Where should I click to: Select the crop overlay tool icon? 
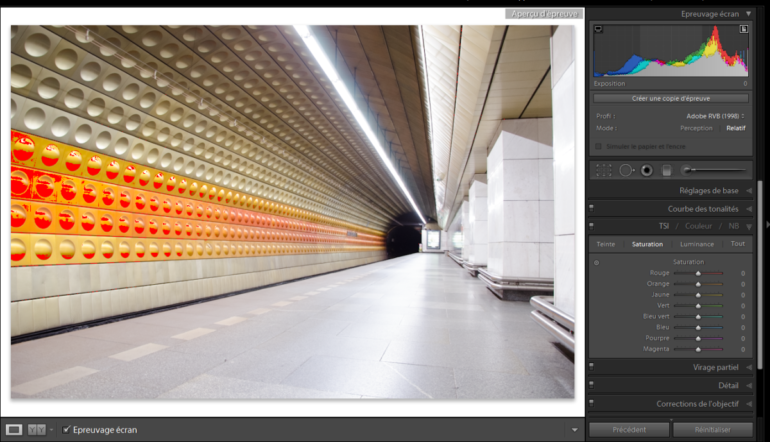(603, 170)
